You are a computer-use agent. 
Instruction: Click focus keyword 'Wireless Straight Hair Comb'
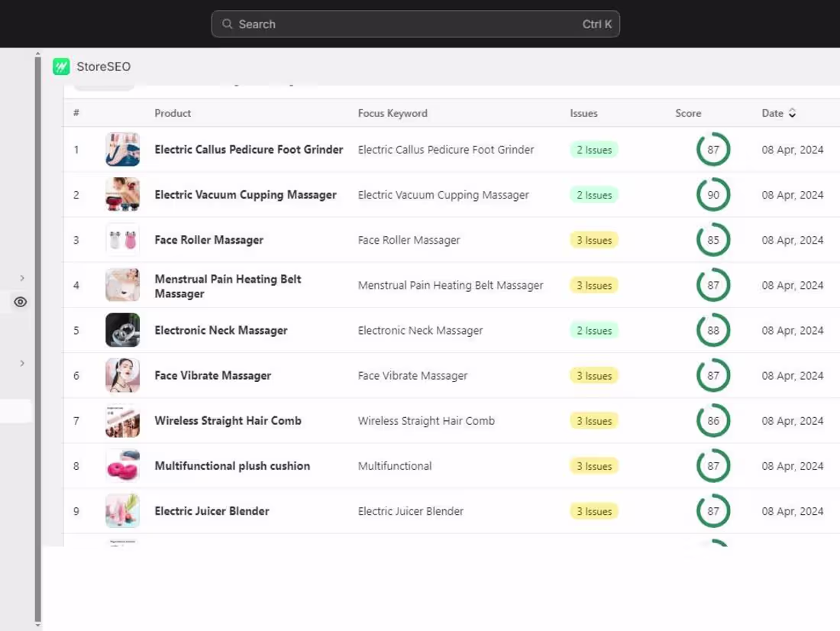coord(426,421)
